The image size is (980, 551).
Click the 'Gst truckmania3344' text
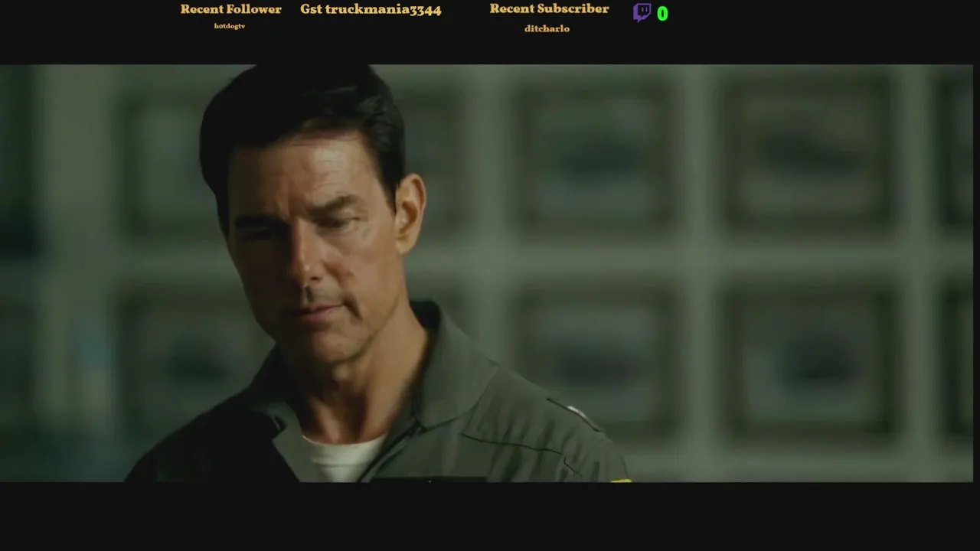371,10
